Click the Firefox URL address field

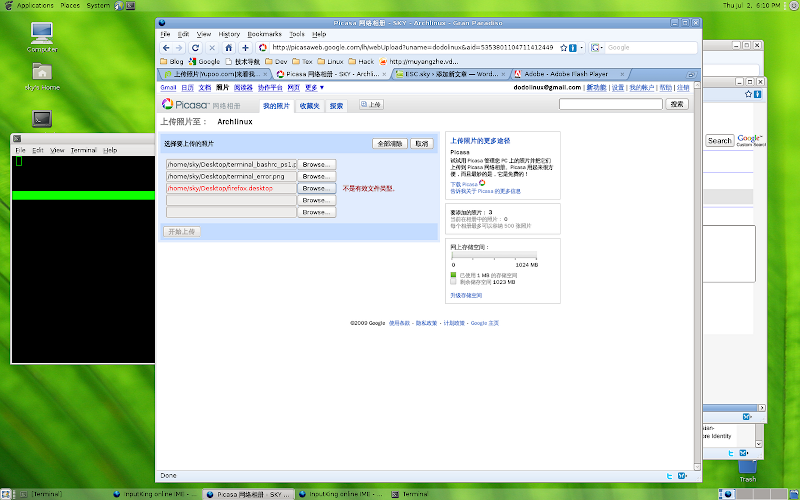tap(412, 47)
